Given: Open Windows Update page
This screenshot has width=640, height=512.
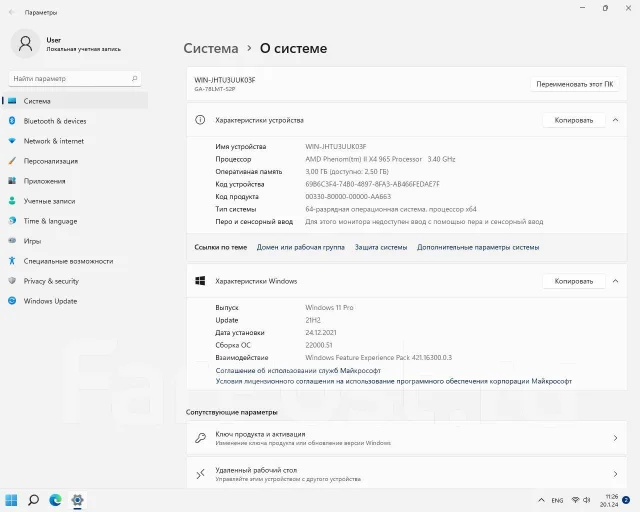Looking at the screenshot, I should pyautogui.click(x=75, y=301).
